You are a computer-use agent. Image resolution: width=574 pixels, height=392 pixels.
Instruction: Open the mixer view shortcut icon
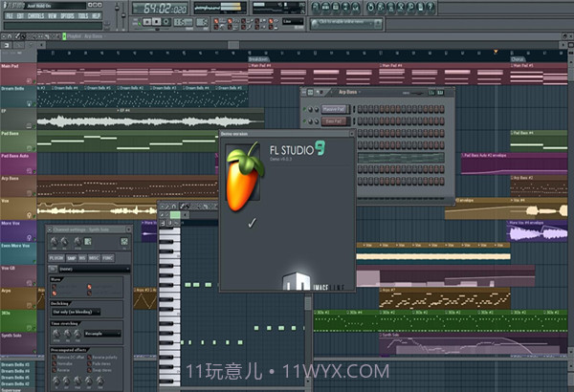[x=356, y=8]
